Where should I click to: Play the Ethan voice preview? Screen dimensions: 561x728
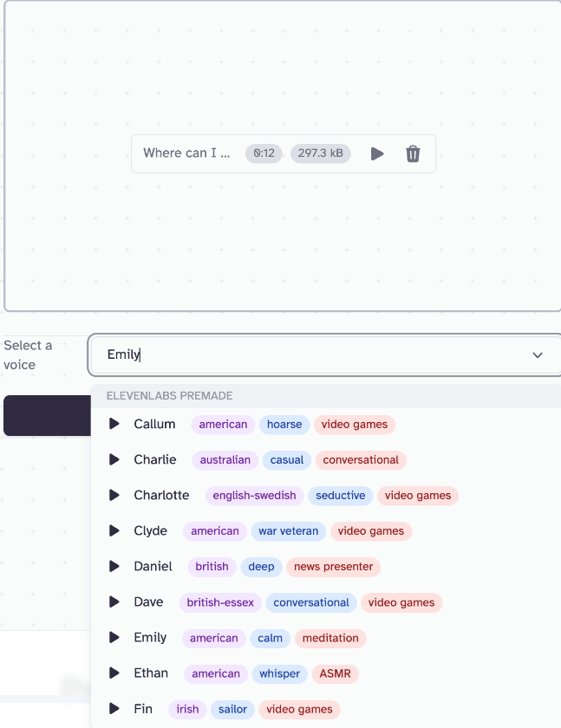pos(114,673)
